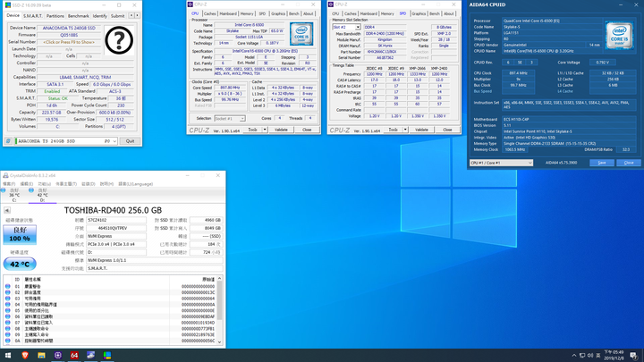The width and height of the screenshot is (644, 362).
Task: Click the left arrow beside TOSHIBA-RD400 title
Action: pyautogui.click(x=7, y=210)
